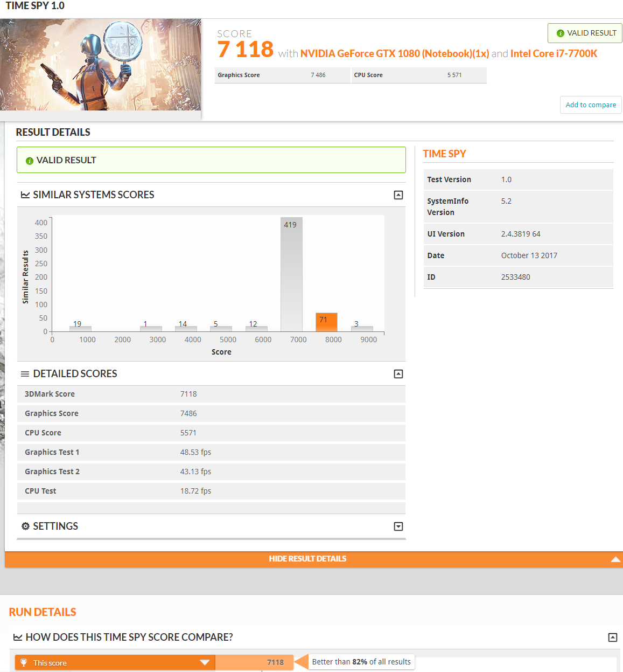Click the Date value October 13 2017
623x672 pixels.
tap(529, 255)
